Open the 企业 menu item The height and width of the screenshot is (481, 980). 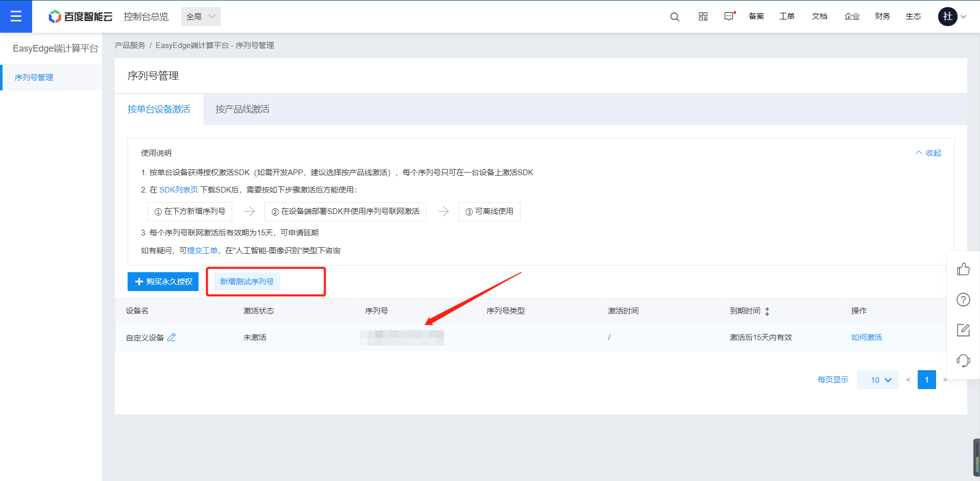tap(852, 16)
